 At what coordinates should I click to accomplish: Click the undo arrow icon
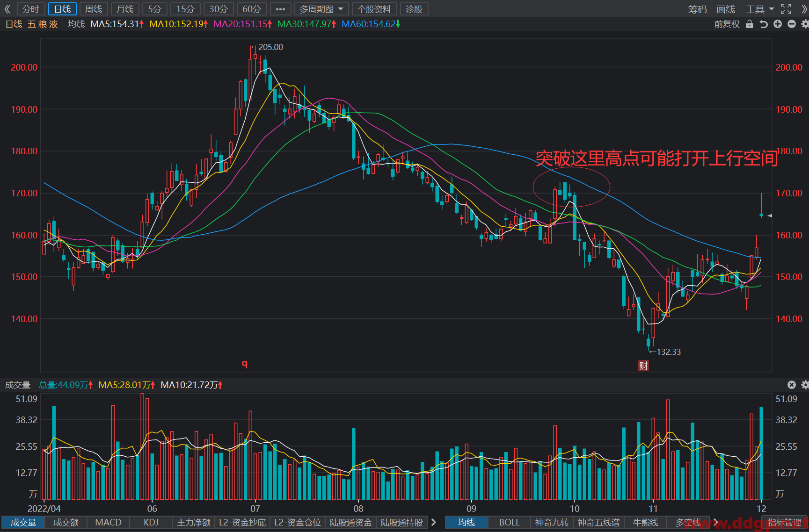click(764, 24)
